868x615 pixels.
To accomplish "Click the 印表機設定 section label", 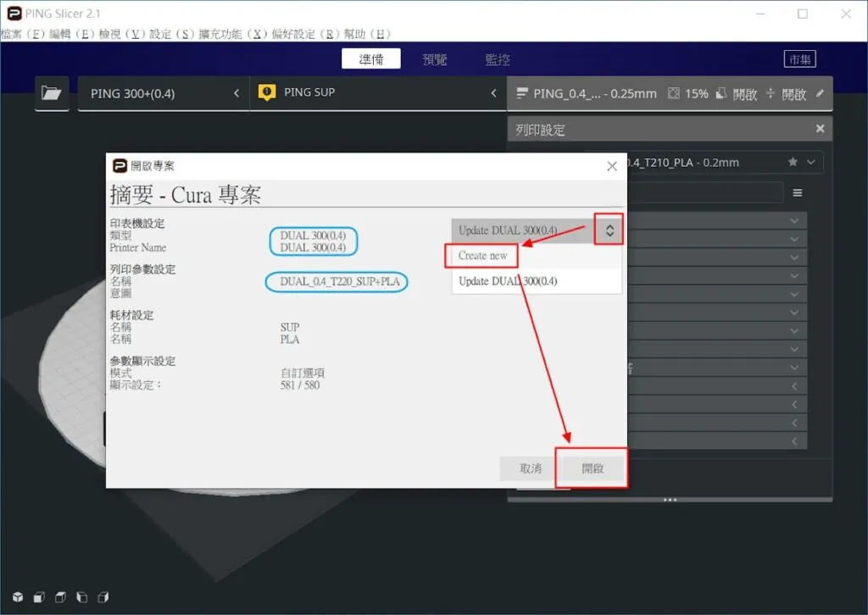I will pyautogui.click(x=136, y=224).
